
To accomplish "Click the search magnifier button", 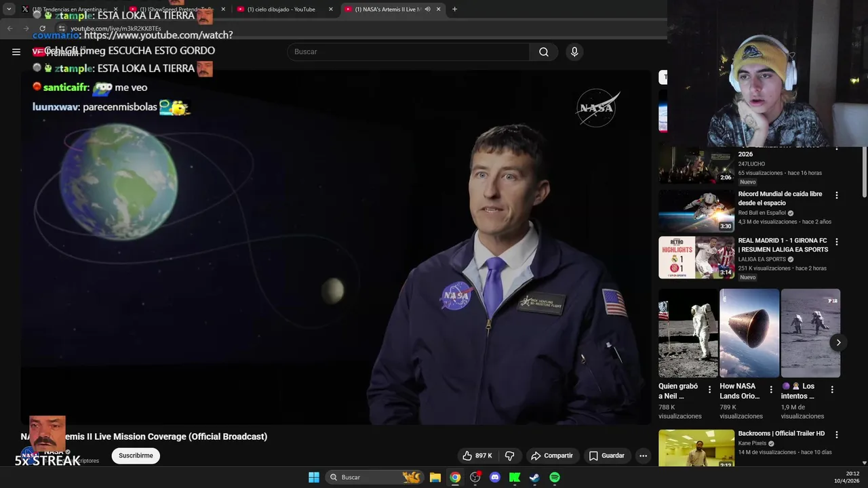I will click(x=544, y=52).
